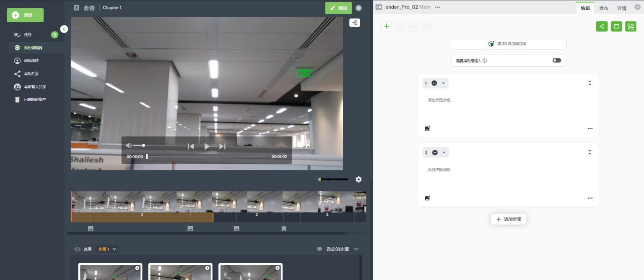644x280 pixels.
Task: Select the third snapshot thumbnail
Action: click(250, 271)
